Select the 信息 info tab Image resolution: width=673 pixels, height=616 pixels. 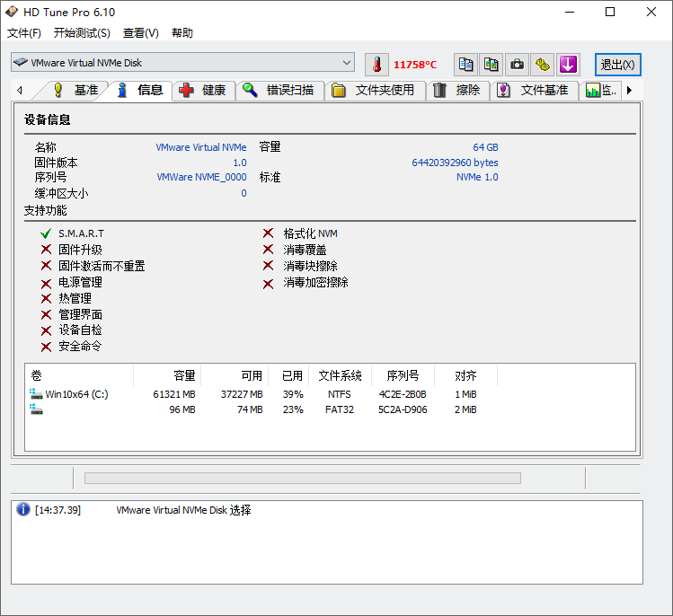pyautogui.click(x=140, y=90)
